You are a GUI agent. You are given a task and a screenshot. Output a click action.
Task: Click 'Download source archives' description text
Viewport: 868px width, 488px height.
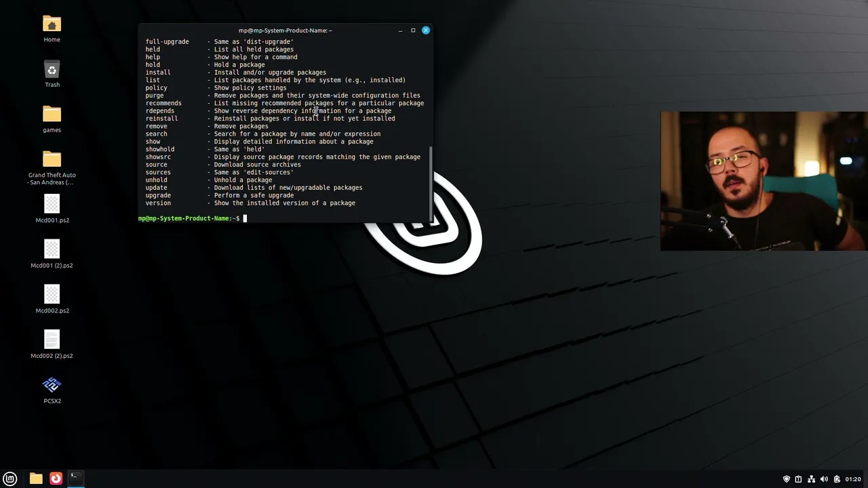click(258, 165)
